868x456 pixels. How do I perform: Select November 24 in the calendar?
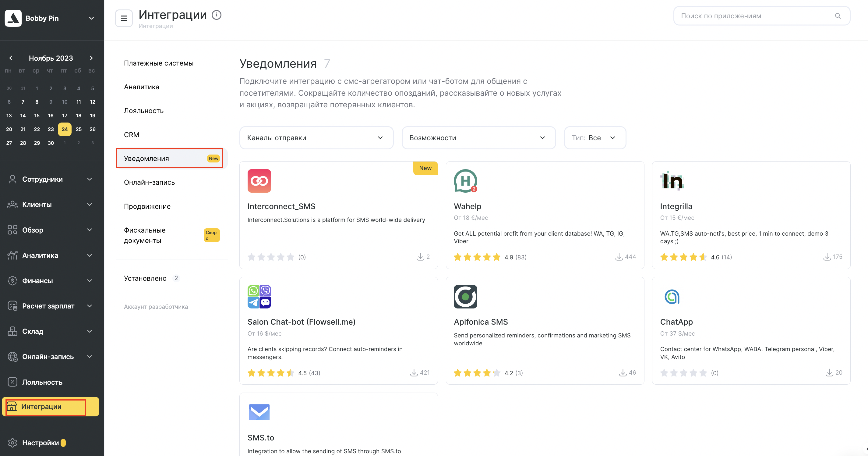point(65,129)
